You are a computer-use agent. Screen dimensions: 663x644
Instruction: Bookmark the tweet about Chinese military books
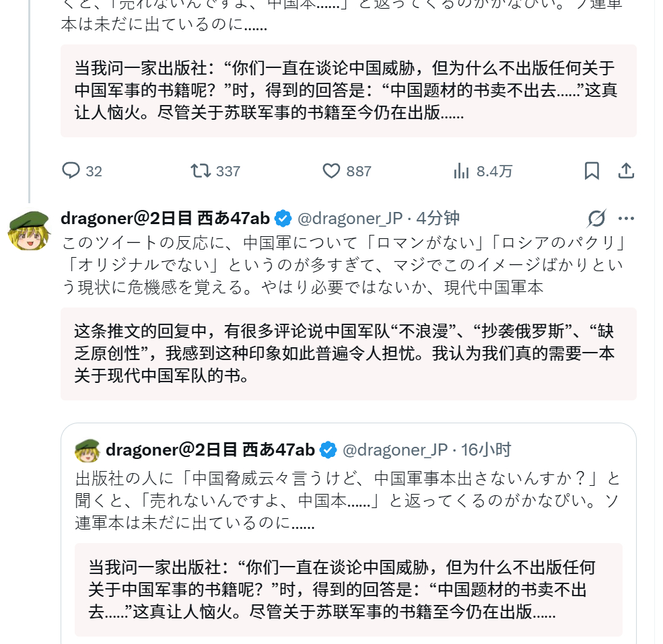point(592,171)
